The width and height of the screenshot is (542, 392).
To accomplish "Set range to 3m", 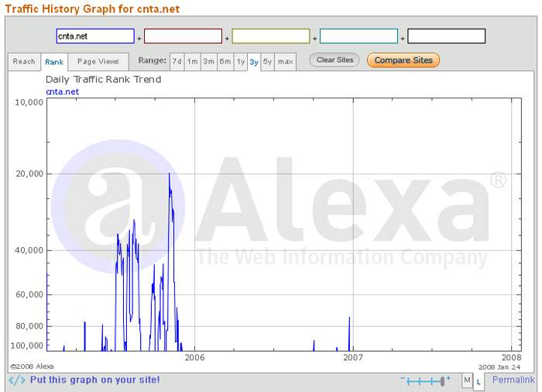I will (x=209, y=61).
